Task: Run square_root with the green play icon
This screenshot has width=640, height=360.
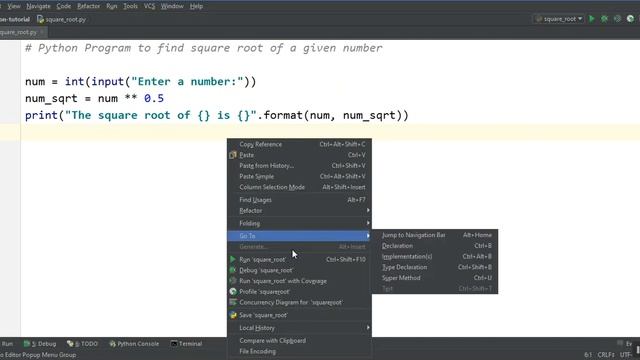Action: point(592,19)
